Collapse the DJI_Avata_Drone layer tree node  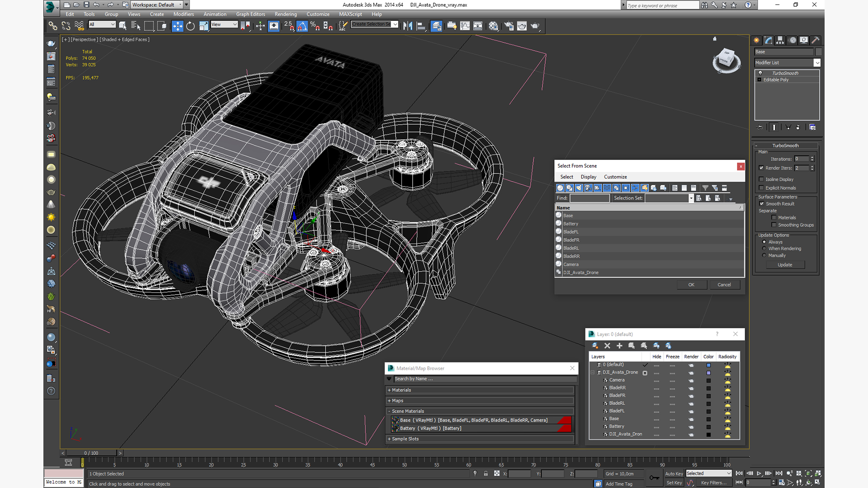(x=593, y=373)
